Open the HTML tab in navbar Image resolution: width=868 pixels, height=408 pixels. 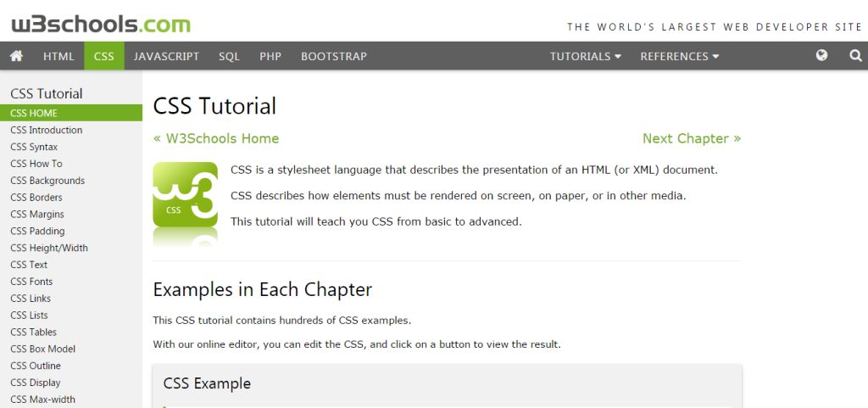[58, 57]
